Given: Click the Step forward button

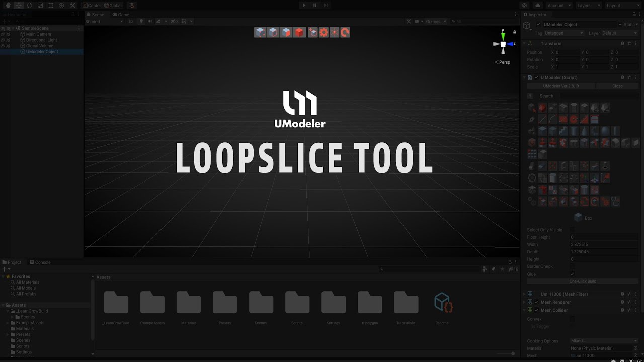Looking at the screenshot, I should click(326, 5).
